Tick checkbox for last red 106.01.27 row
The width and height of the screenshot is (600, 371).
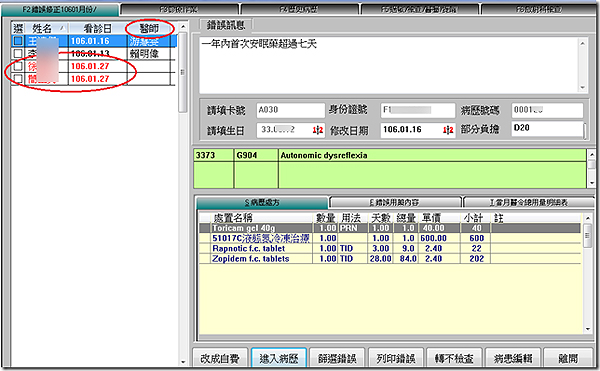[18, 78]
